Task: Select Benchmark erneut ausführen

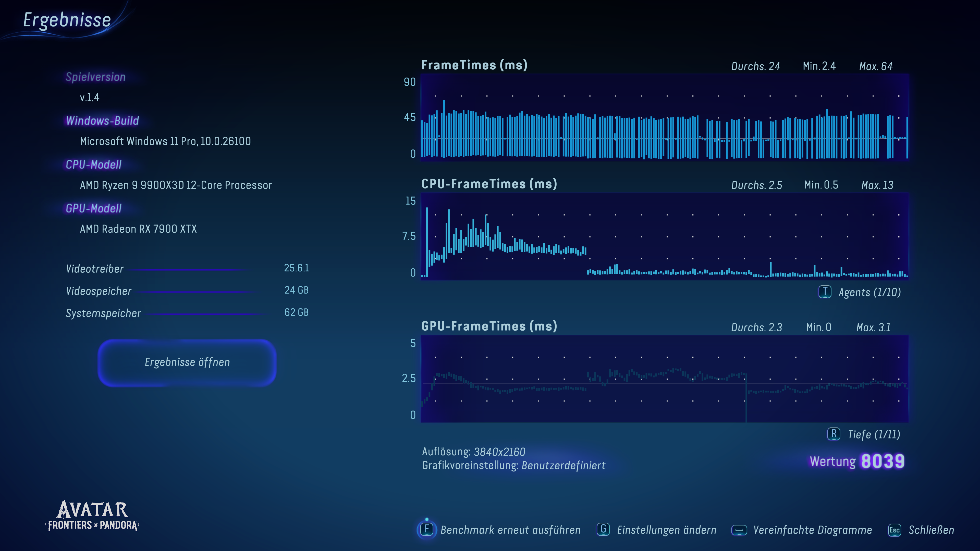Action: coord(510,530)
